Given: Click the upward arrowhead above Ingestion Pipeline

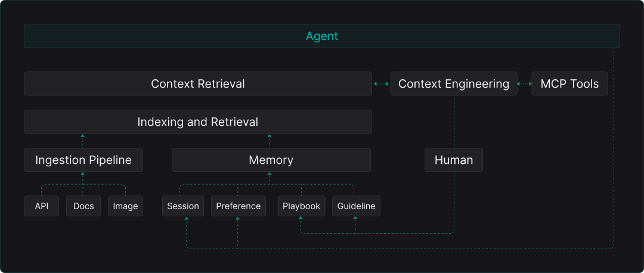Looking at the screenshot, I should point(83,136).
